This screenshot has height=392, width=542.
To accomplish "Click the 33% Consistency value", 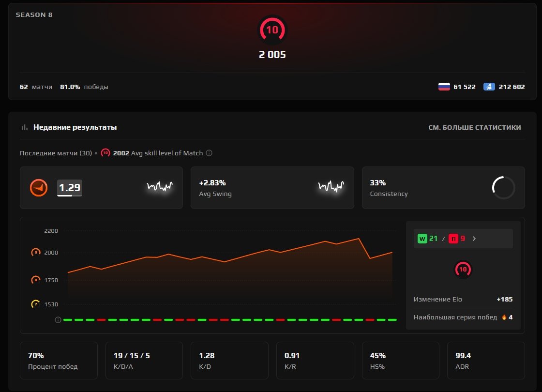I will pos(378,182).
